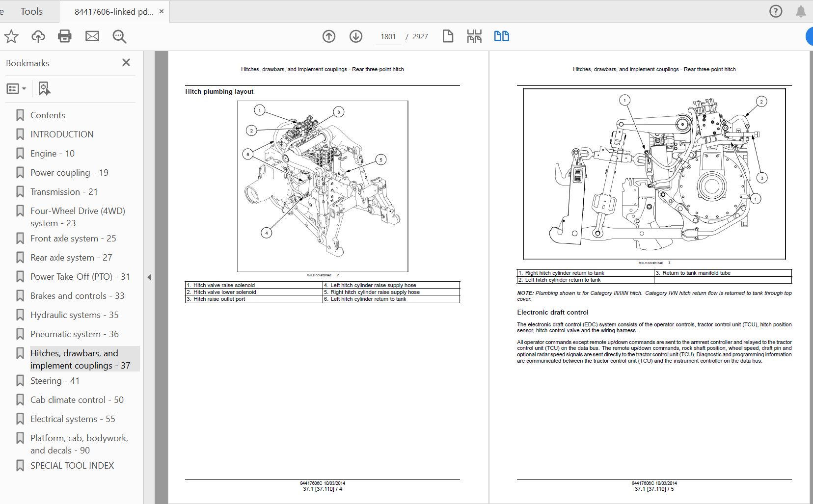
Task: Select the expand-current-bookmark icon
Action: tap(44, 88)
